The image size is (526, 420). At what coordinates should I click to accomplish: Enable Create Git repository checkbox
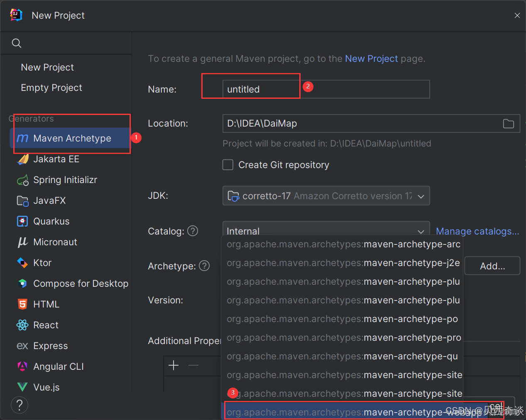(228, 165)
